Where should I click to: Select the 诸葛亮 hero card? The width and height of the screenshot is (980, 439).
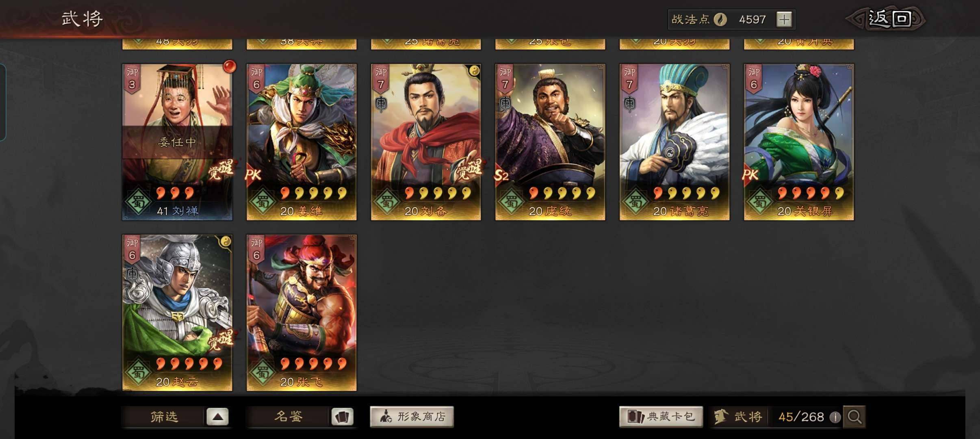point(674,142)
